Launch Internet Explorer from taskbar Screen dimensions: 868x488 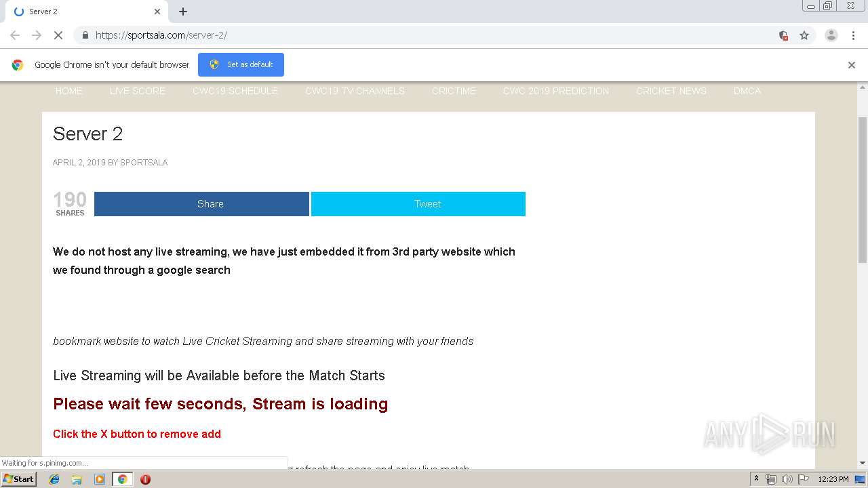(54, 479)
